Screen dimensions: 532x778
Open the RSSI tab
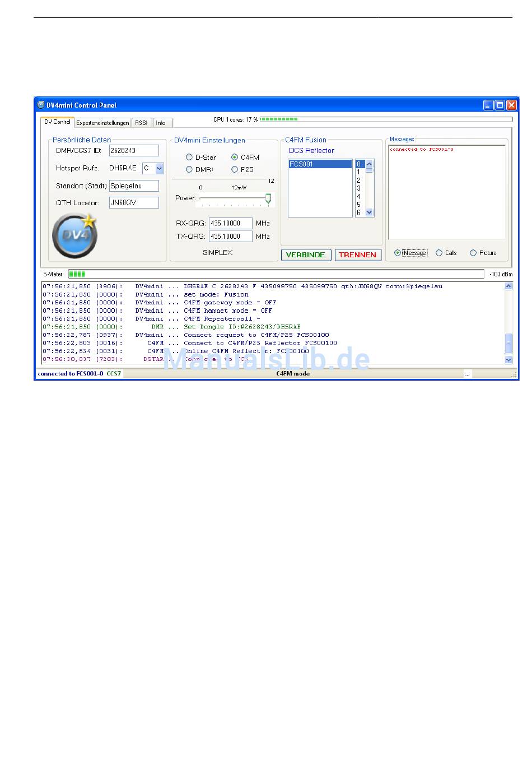(141, 123)
